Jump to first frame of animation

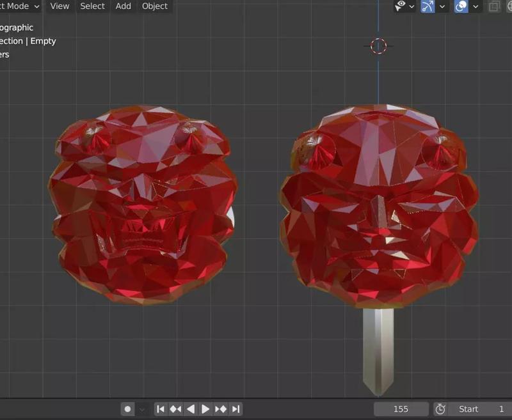(x=161, y=409)
